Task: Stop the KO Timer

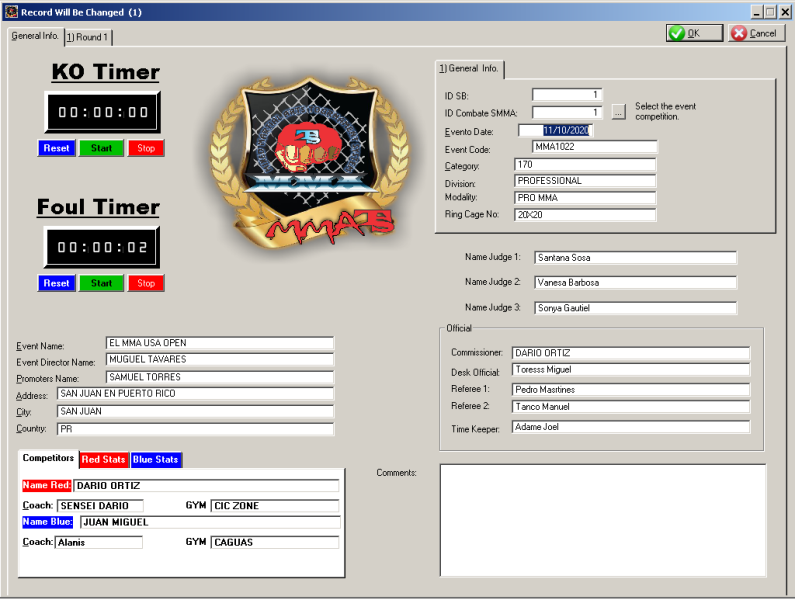Action: click(146, 148)
